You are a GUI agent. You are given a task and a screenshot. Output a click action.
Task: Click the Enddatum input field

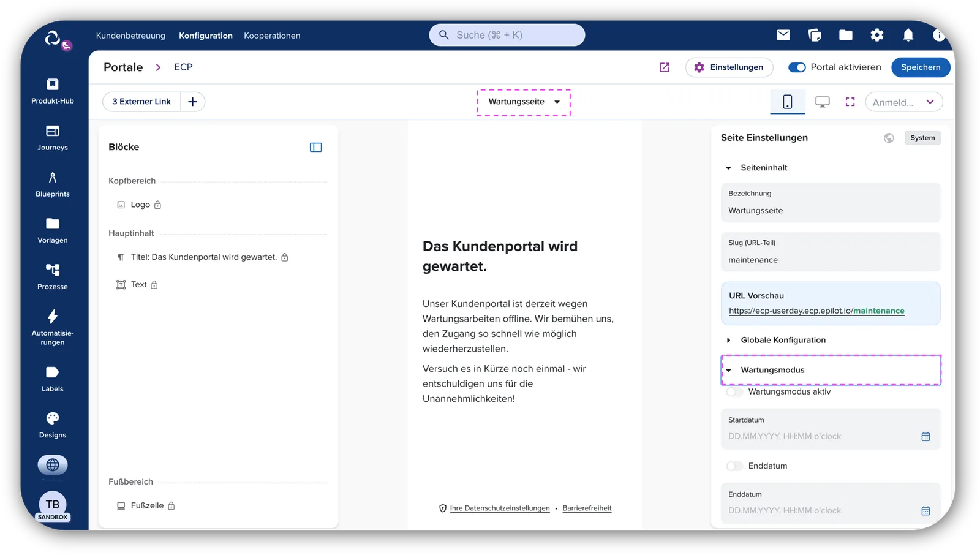(x=831, y=503)
